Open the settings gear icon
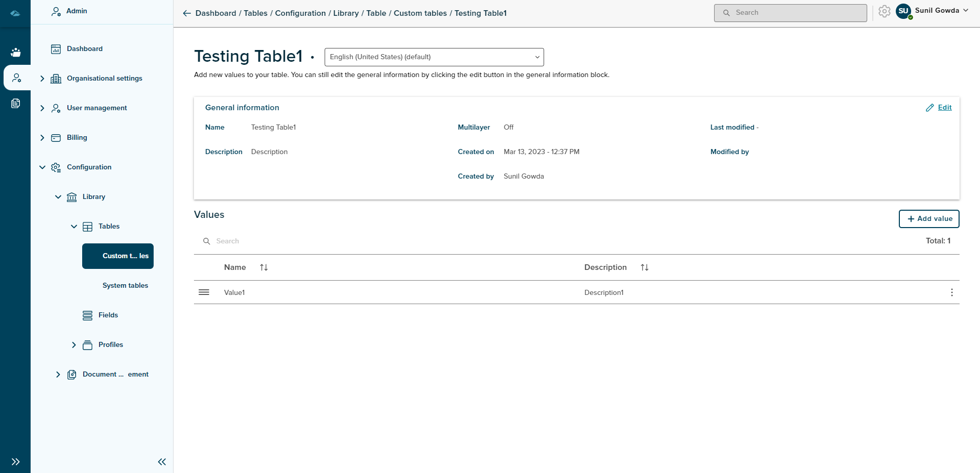This screenshot has width=980, height=473. (885, 11)
